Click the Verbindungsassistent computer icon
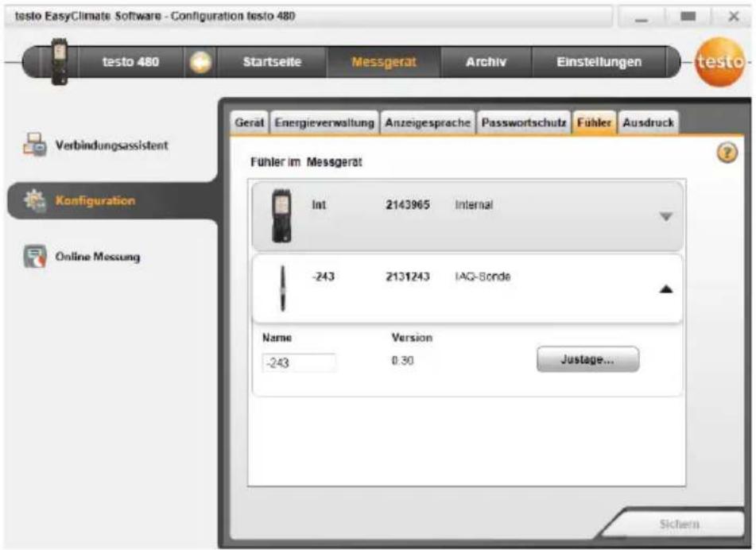 pos(35,145)
